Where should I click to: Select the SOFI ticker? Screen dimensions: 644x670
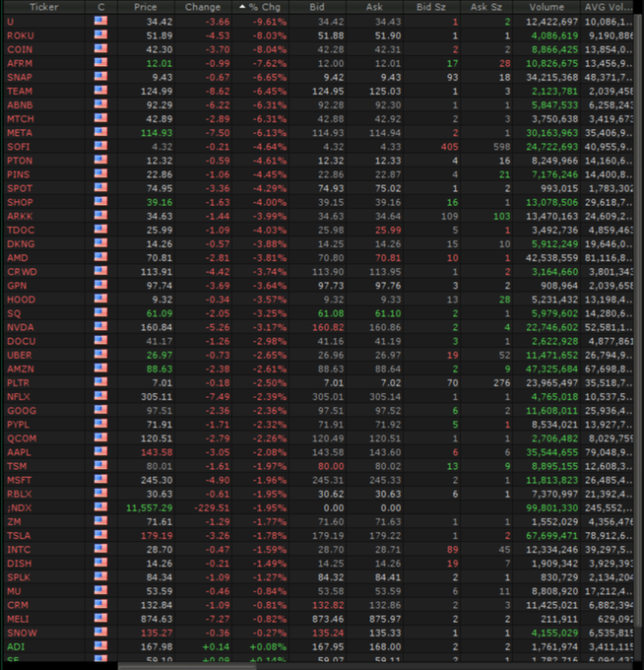coord(19,147)
